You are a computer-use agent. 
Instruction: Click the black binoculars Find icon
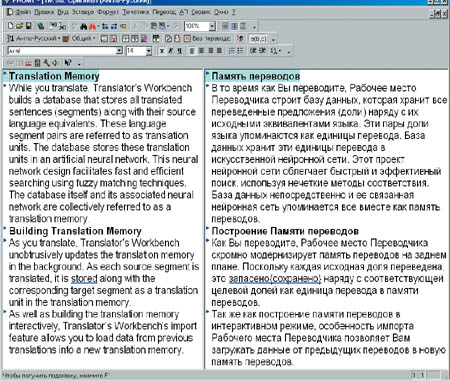[84, 26]
